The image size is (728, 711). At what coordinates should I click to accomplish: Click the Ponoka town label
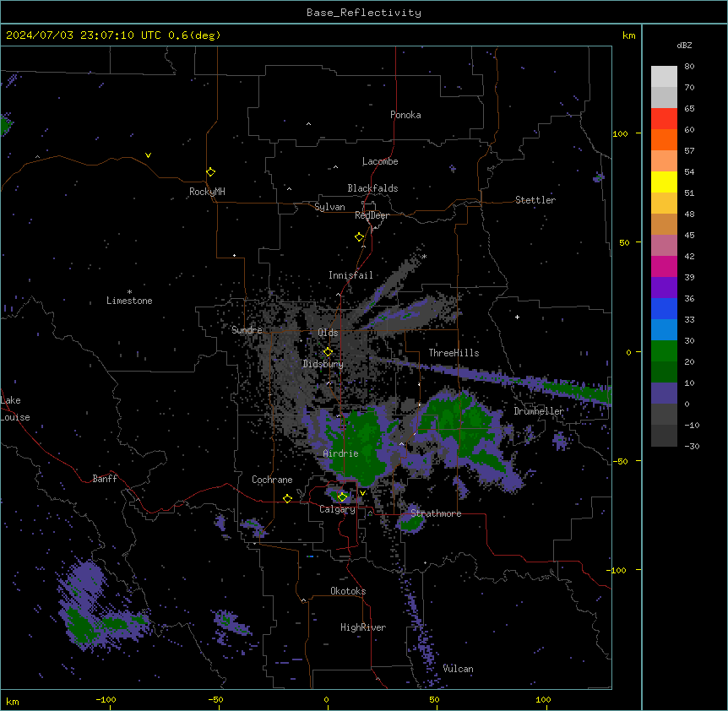405,115
